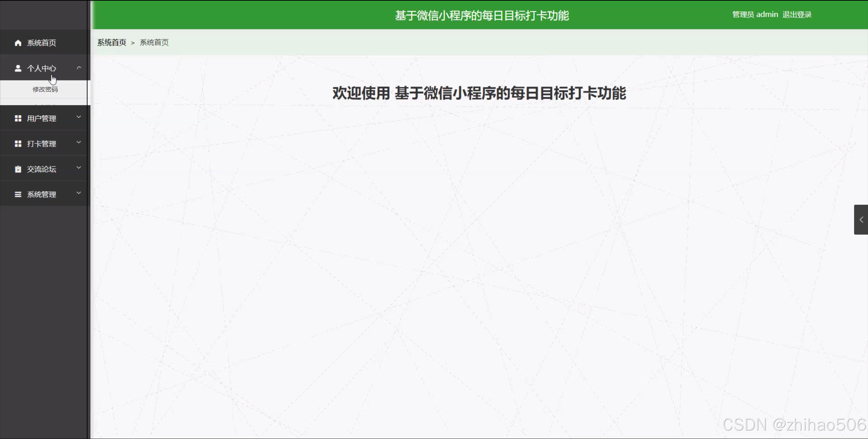Click the green header title text
Image resolution: width=868 pixels, height=439 pixels.
[x=482, y=16]
